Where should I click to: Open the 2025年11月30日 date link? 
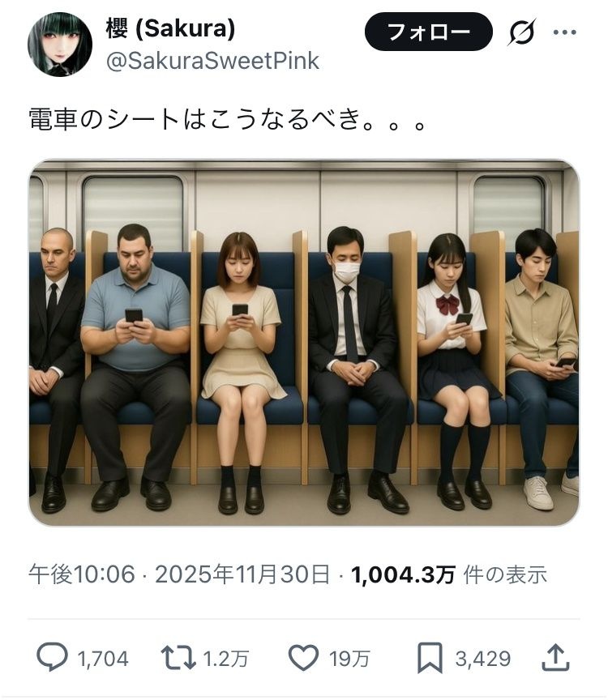242,574
